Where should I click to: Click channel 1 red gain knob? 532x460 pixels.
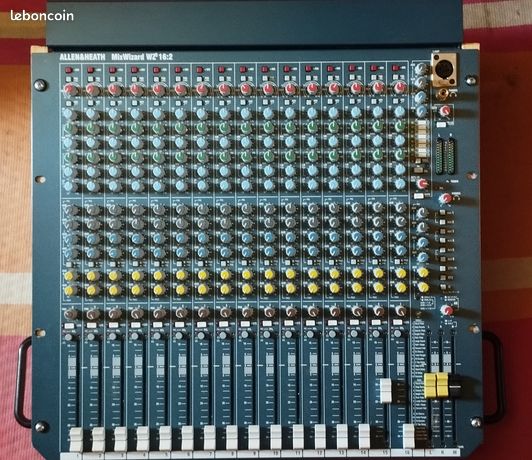click(69, 90)
